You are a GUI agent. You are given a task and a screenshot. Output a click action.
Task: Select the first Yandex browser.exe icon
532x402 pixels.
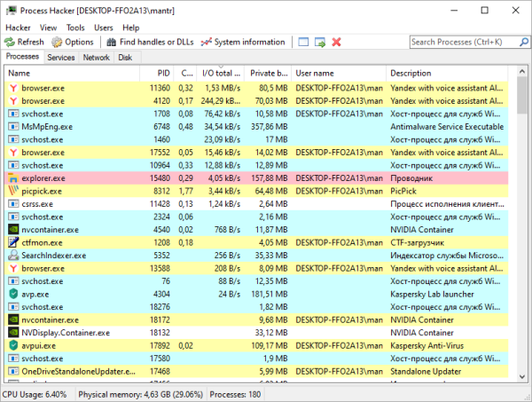tap(13, 89)
